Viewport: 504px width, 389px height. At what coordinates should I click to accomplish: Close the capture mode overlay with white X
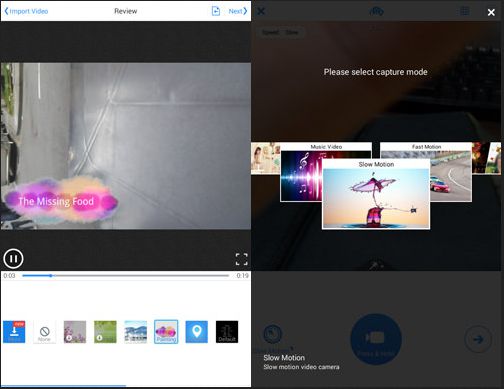click(x=491, y=12)
